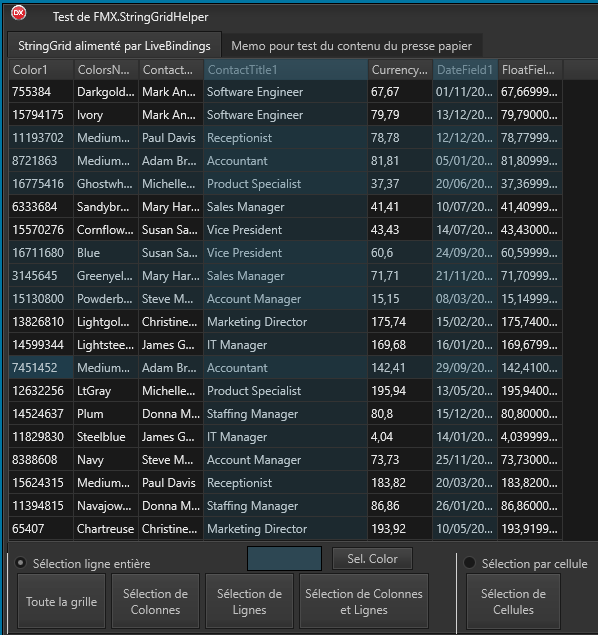598x635 pixels.
Task: Select the Paul Davis Receptionist 78,78 row
Action: click(x=285, y=138)
